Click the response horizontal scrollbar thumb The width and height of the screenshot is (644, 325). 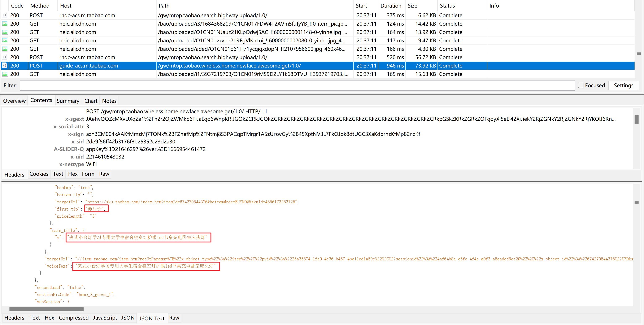tap(46, 309)
